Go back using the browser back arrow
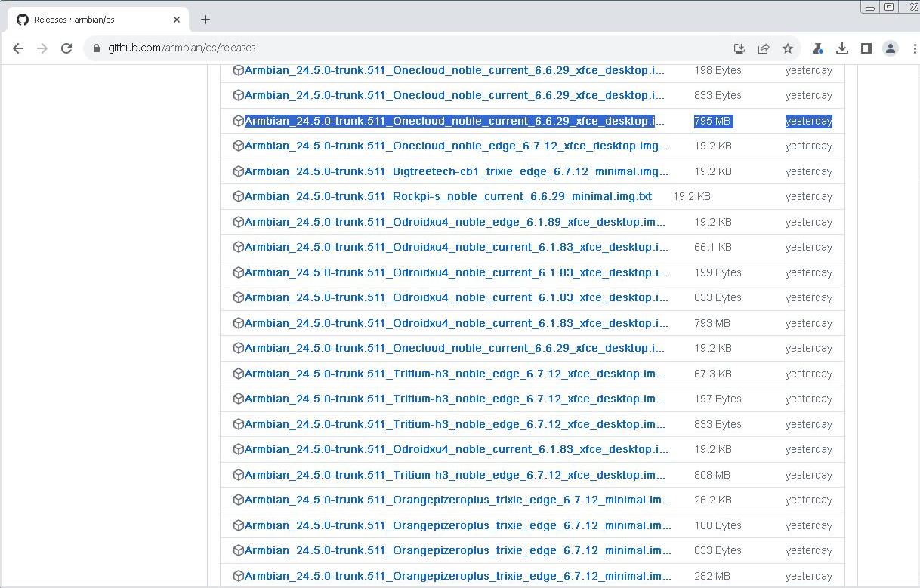Screen dimensions: 920x588 click(18, 48)
